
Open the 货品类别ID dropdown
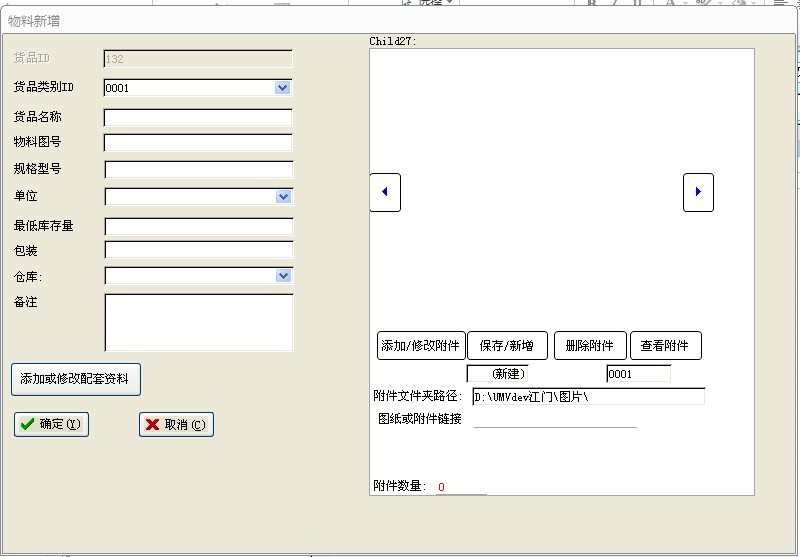coord(282,88)
